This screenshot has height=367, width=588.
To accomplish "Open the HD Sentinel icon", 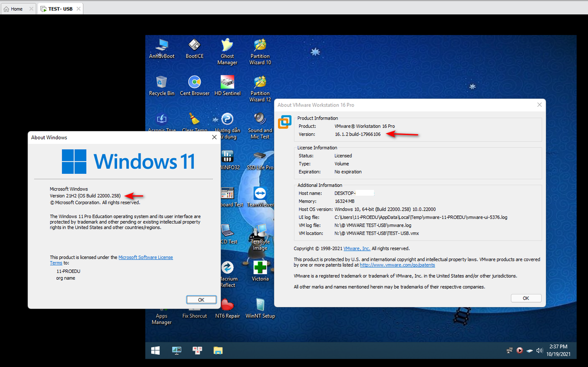I will tap(227, 86).
